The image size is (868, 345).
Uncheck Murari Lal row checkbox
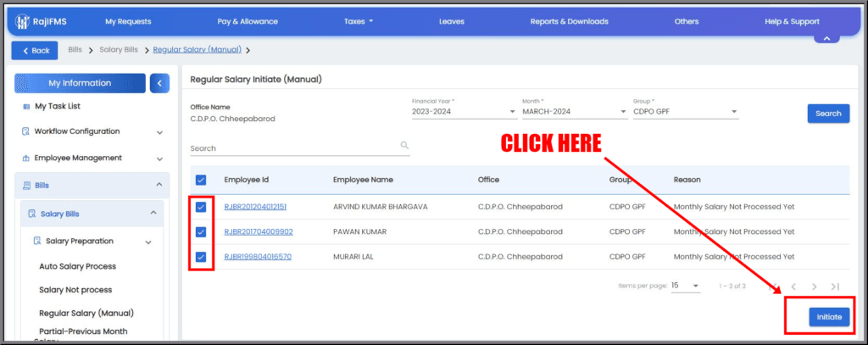pos(201,256)
